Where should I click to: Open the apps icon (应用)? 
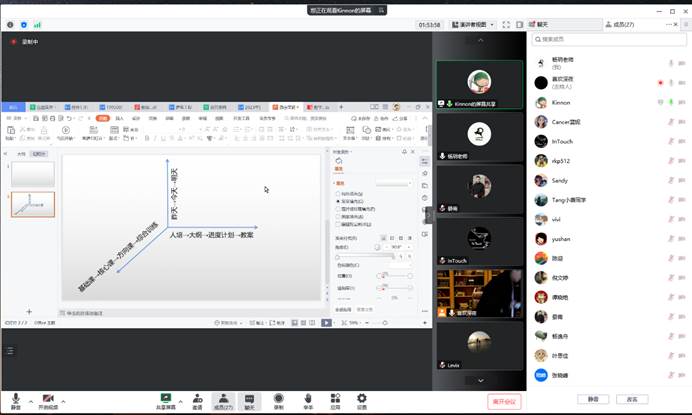[x=335, y=398]
